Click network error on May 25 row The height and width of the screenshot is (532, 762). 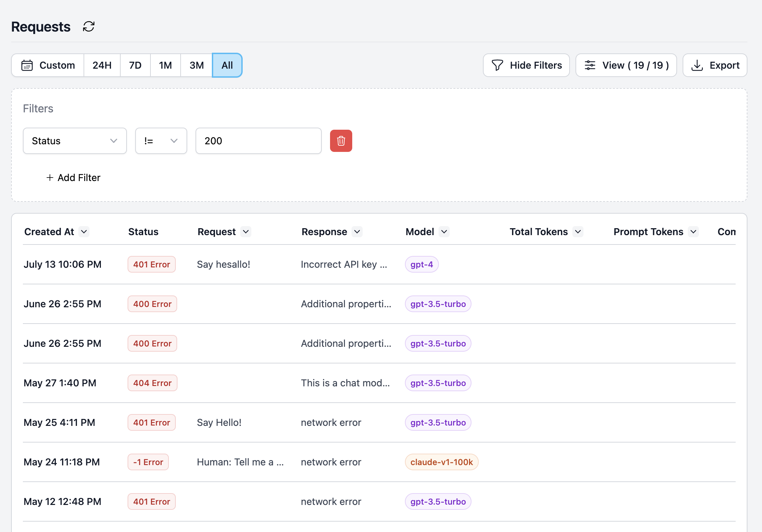(331, 422)
